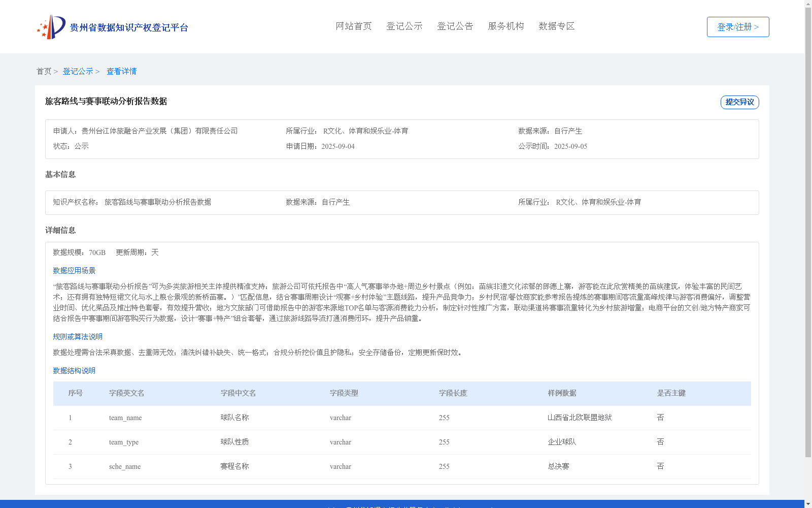Click 查看详情 breadcrumb
812x508 pixels.
pos(121,71)
